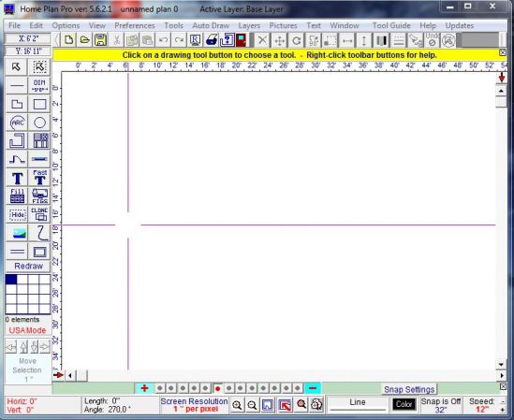Screen dimensions: 514x420
Task: Click the black Color button
Action: point(404,405)
